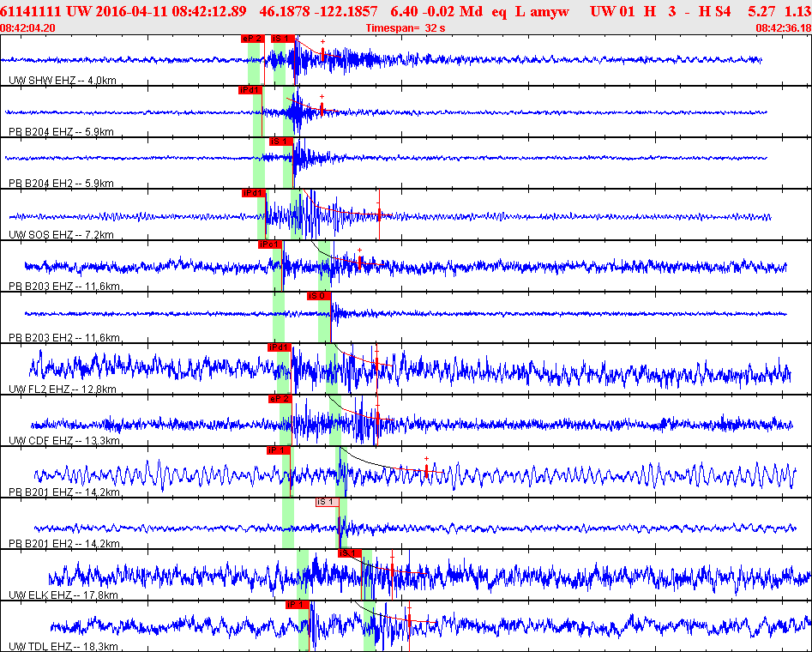Select the P pick flag on TDL trace
The image size is (812, 652).
297,605
